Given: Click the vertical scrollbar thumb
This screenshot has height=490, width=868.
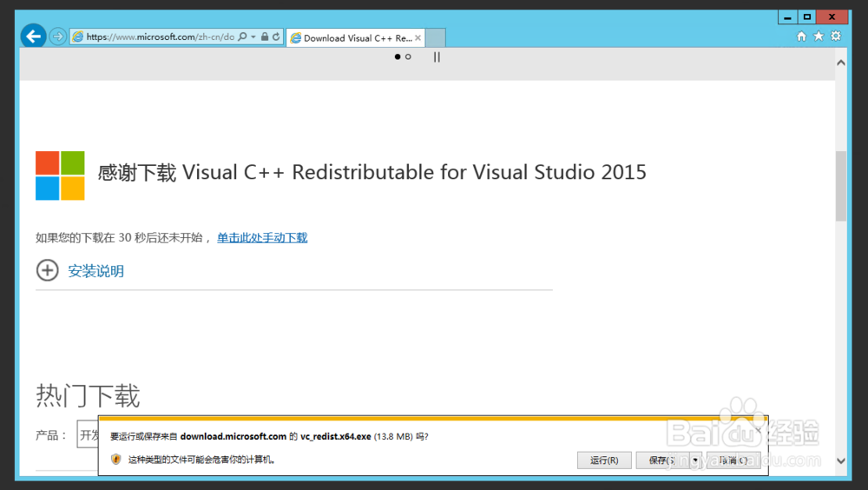Looking at the screenshot, I should 841,186.
